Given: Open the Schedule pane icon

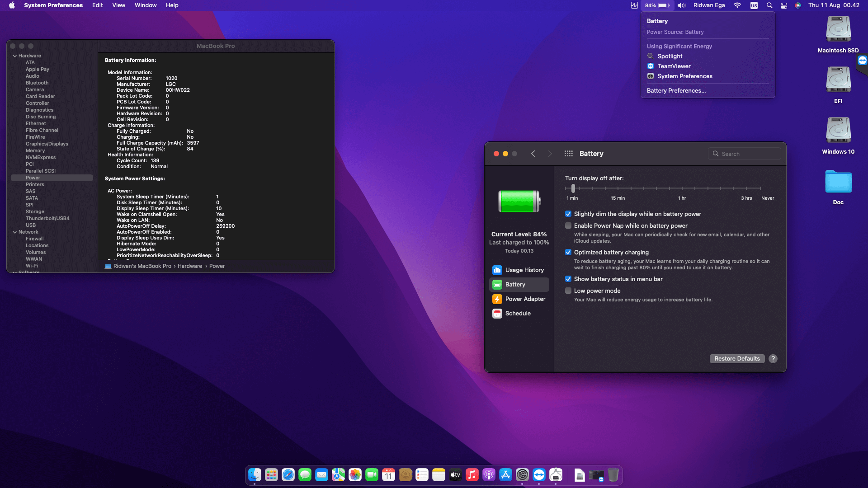Looking at the screenshot, I should point(497,314).
